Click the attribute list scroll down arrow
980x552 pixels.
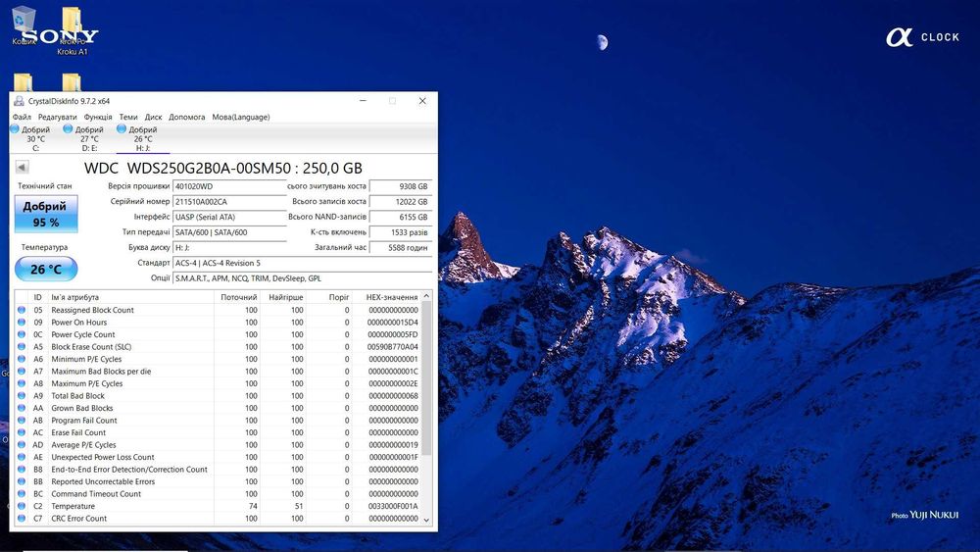pyautogui.click(x=427, y=520)
